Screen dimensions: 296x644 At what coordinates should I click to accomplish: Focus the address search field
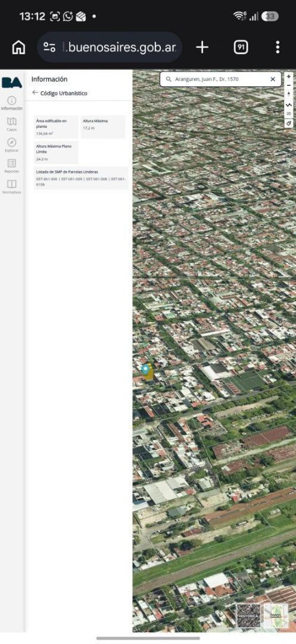pyautogui.click(x=220, y=79)
